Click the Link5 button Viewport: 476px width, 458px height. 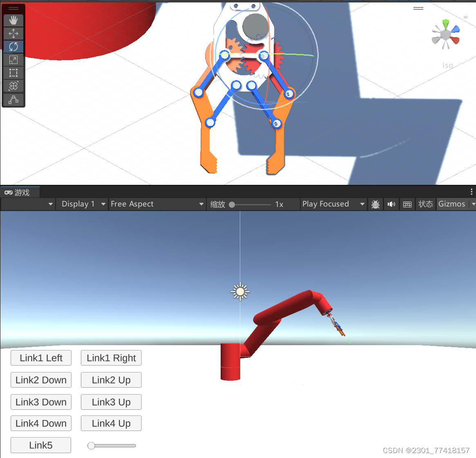point(41,445)
